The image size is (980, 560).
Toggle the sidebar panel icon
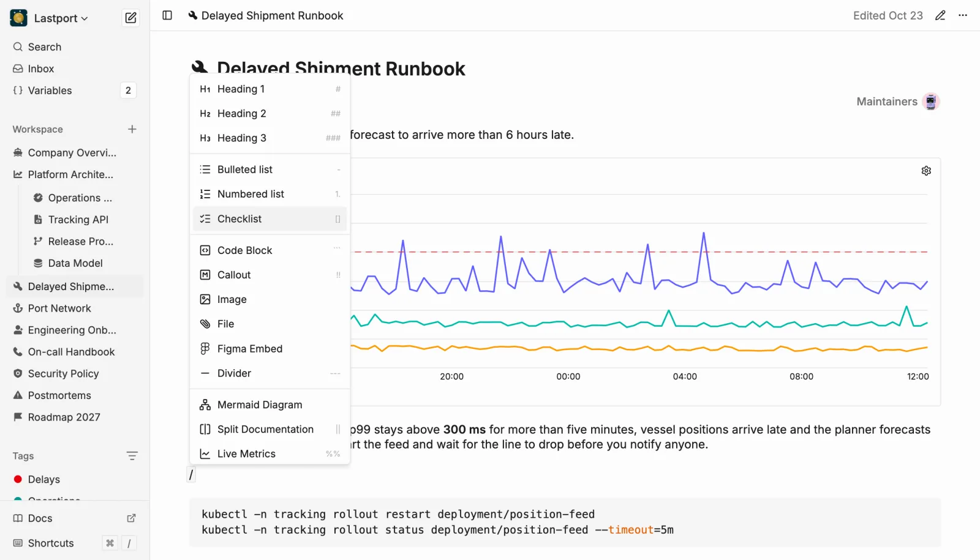[x=167, y=15]
